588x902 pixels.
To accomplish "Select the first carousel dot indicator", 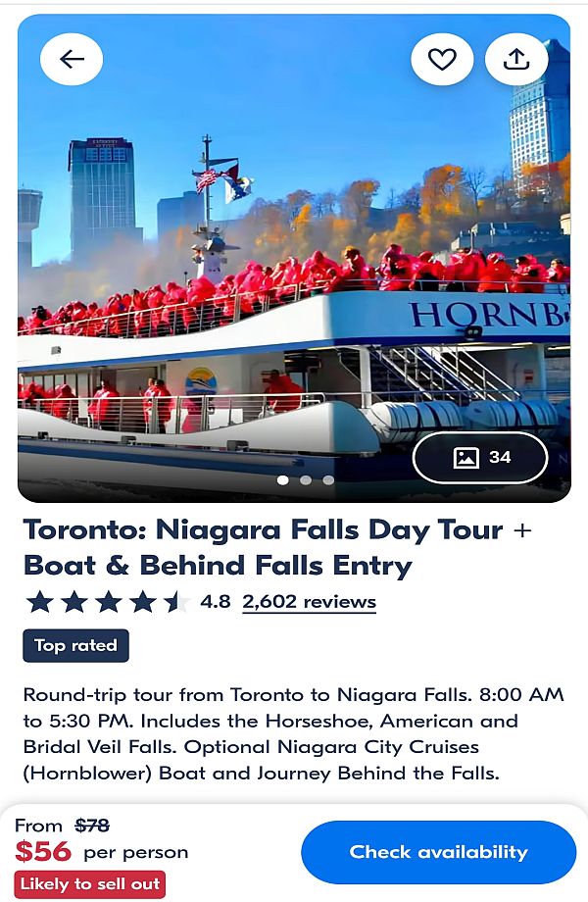I will [x=283, y=479].
